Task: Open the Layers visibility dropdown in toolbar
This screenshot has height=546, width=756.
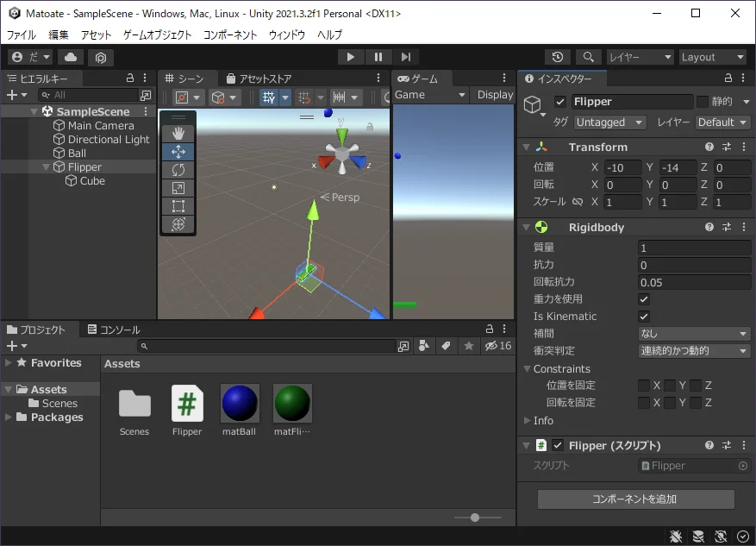Action: point(640,57)
